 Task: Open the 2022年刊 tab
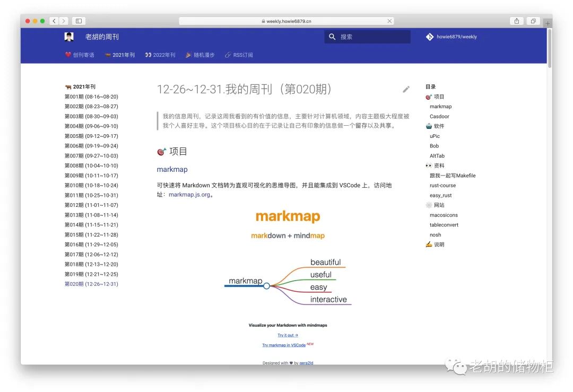pyautogui.click(x=160, y=55)
